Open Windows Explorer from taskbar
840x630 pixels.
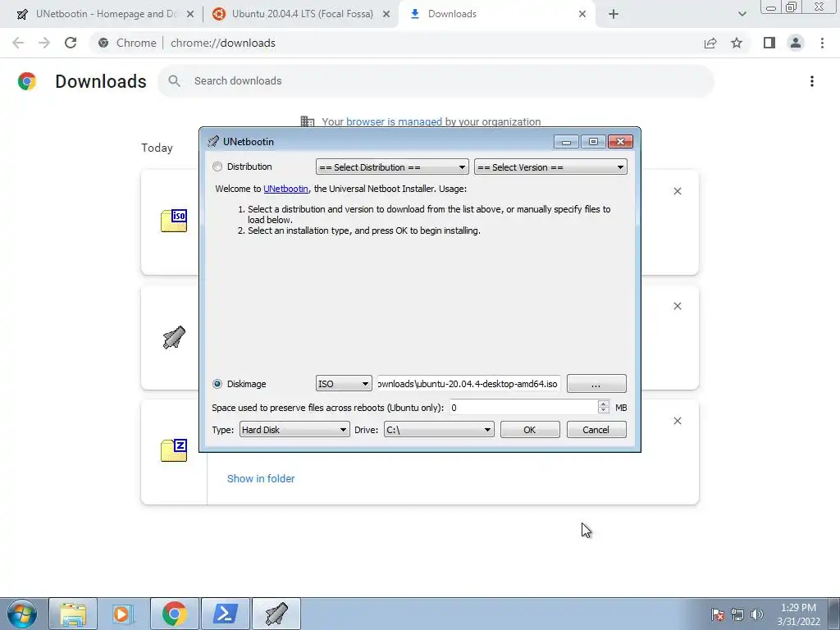tap(73, 614)
